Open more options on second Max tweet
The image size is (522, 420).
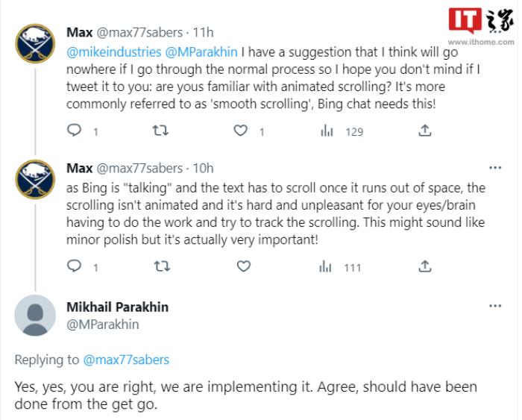(495, 167)
